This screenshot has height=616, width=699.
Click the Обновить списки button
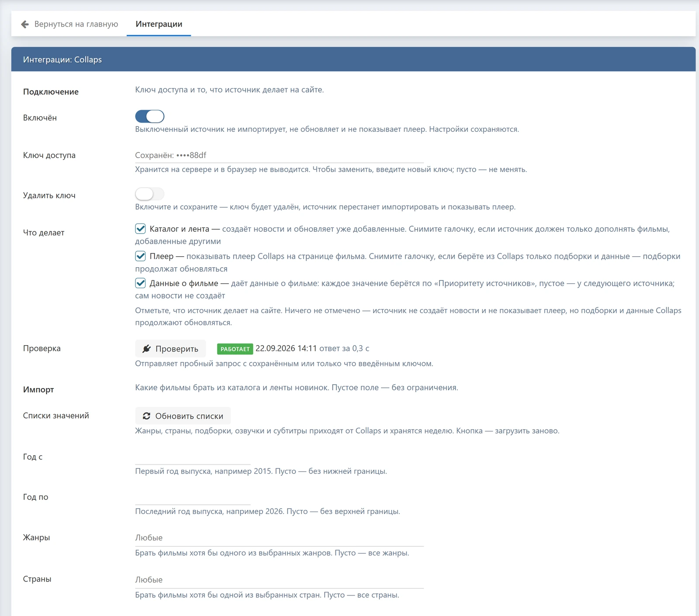point(183,416)
